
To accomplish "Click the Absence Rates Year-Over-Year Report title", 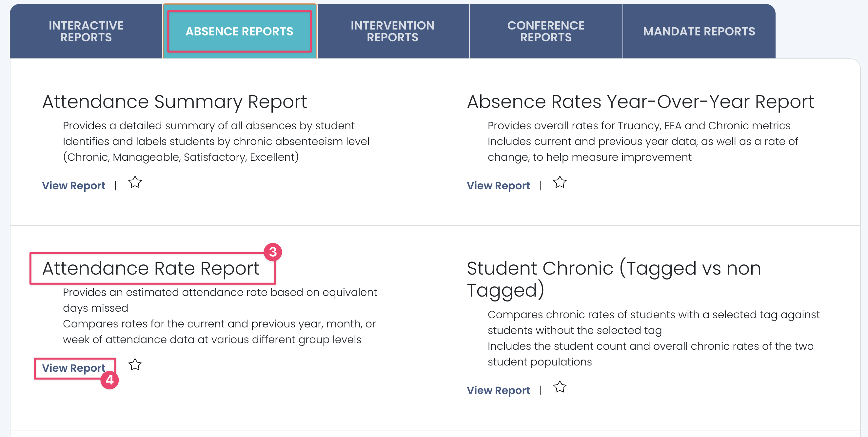I will pos(641,101).
